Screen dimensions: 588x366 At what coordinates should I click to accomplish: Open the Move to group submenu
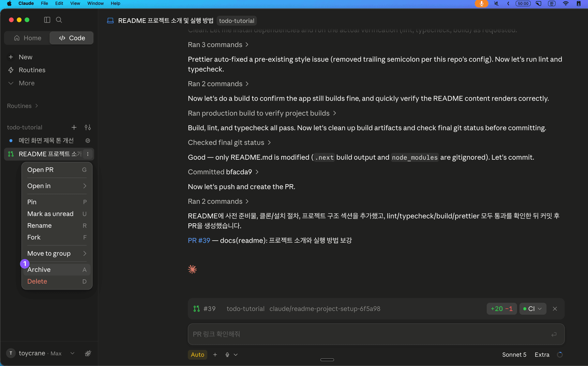57,253
